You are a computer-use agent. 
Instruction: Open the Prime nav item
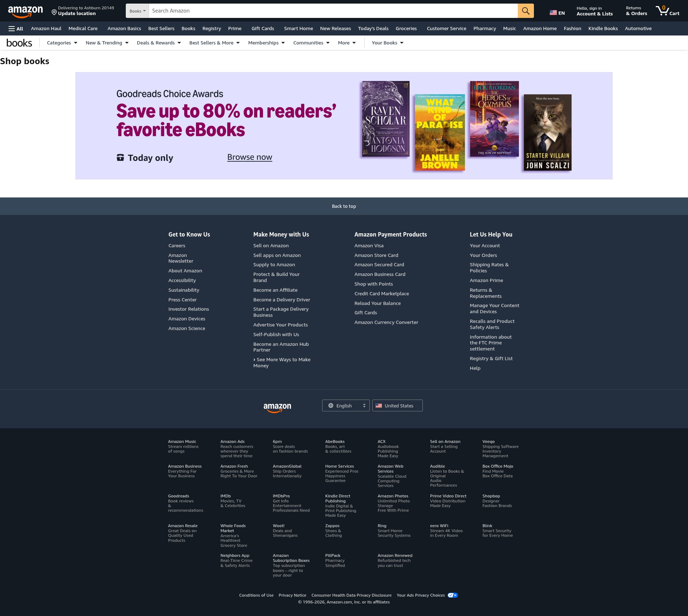(235, 28)
